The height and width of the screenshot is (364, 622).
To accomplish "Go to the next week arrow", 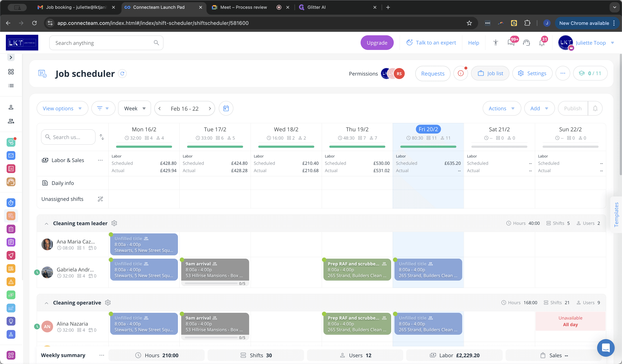I will tap(210, 108).
